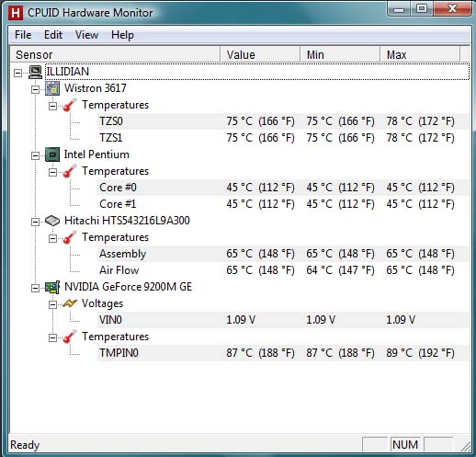Viewport: 476px width, 457px height.
Task: Click the thermometer icon under Wistron 3617
Action: tap(70, 105)
